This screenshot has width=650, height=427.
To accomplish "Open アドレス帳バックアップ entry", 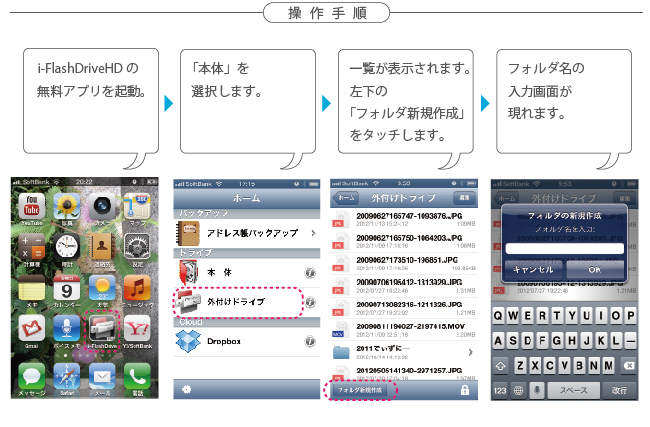I will tap(247, 233).
